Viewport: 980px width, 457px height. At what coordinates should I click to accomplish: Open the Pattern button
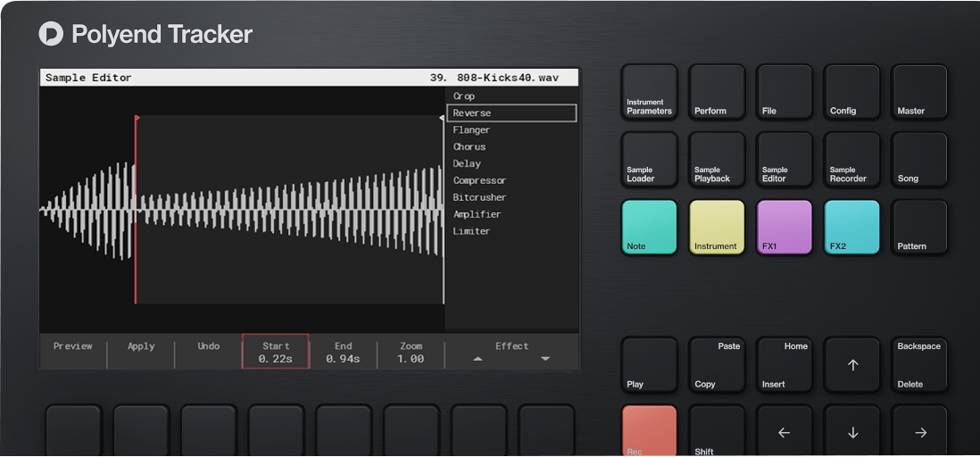point(919,227)
